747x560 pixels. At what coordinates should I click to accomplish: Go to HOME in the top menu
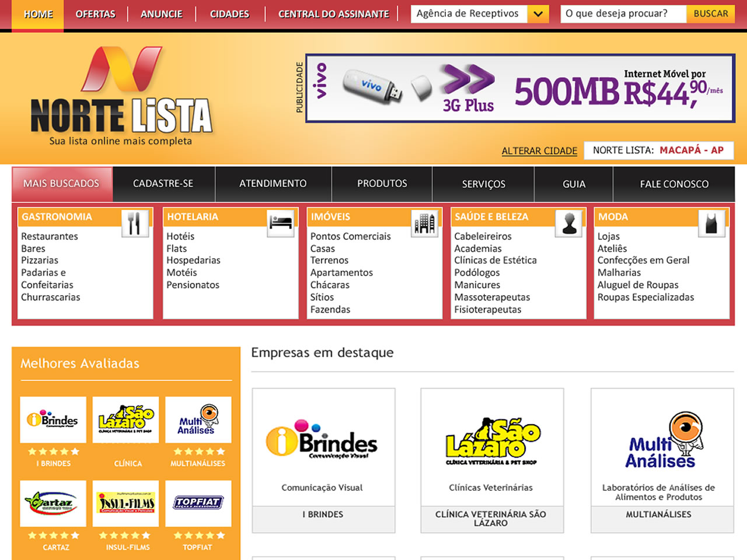[39, 14]
